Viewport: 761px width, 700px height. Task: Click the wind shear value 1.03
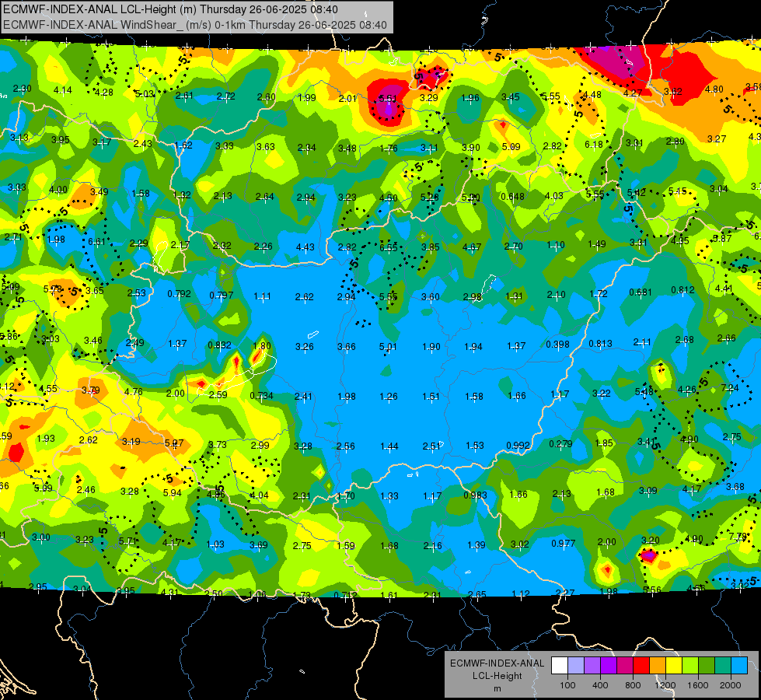pyautogui.click(x=215, y=544)
